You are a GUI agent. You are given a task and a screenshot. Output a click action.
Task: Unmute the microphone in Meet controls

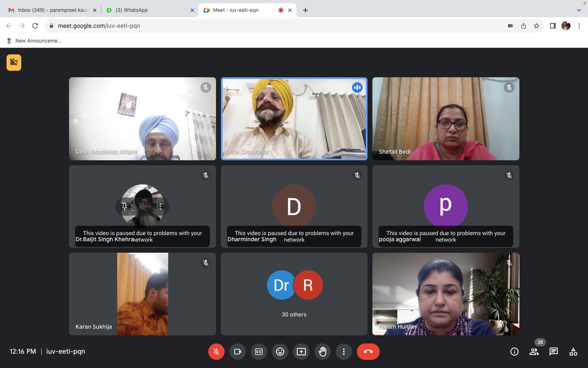click(x=216, y=352)
